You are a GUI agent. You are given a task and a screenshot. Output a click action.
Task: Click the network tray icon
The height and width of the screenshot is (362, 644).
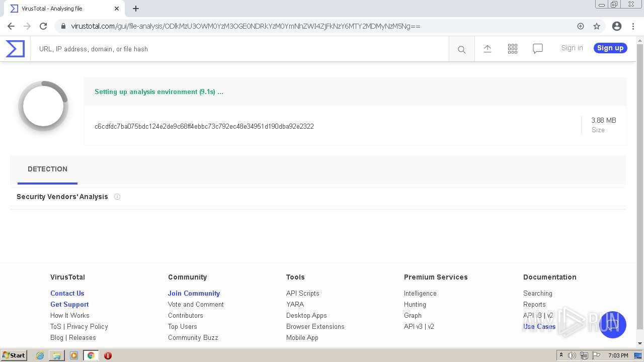pos(584,355)
